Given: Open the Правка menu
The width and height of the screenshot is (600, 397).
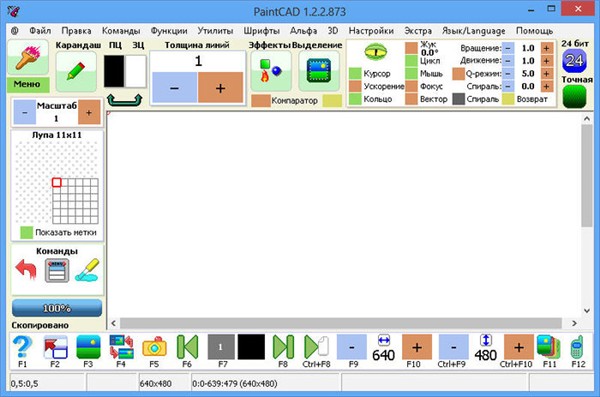Looking at the screenshot, I should click(x=76, y=31).
